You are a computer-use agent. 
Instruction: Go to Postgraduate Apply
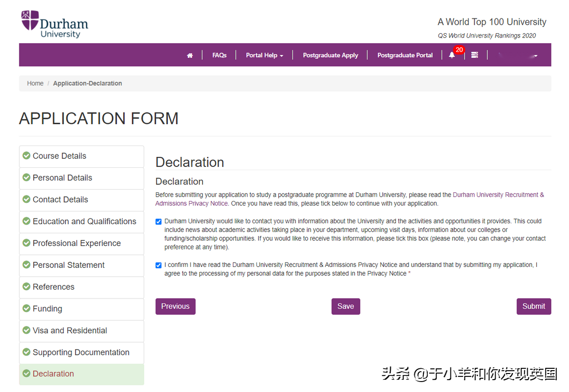330,55
